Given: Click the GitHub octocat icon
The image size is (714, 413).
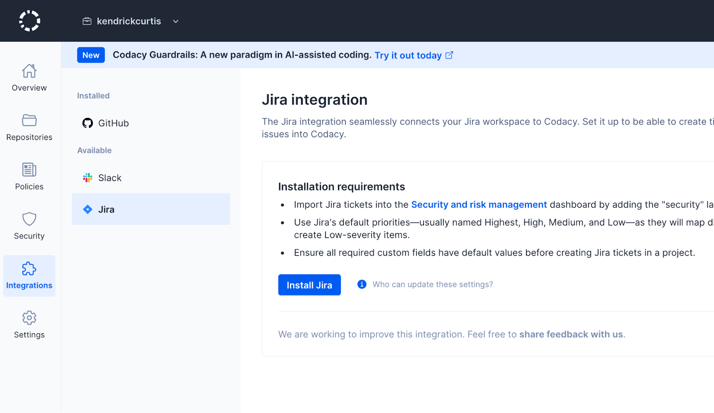Looking at the screenshot, I should [87, 123].
